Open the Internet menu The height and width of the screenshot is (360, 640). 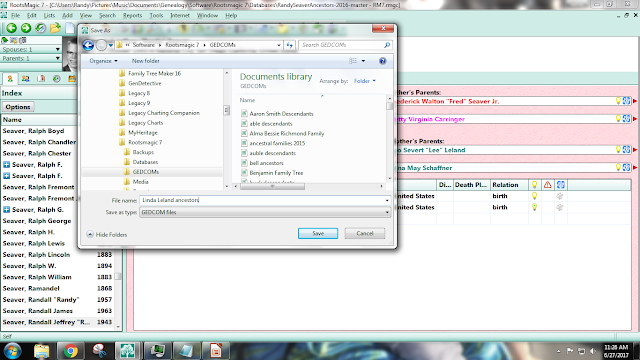click(180, 16)
